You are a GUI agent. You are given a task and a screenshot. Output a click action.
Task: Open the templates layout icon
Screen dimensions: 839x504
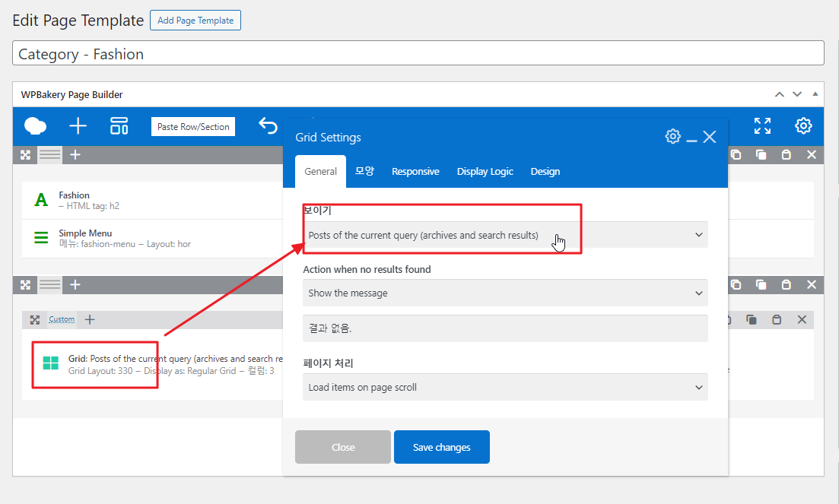[x=119, y=126]
